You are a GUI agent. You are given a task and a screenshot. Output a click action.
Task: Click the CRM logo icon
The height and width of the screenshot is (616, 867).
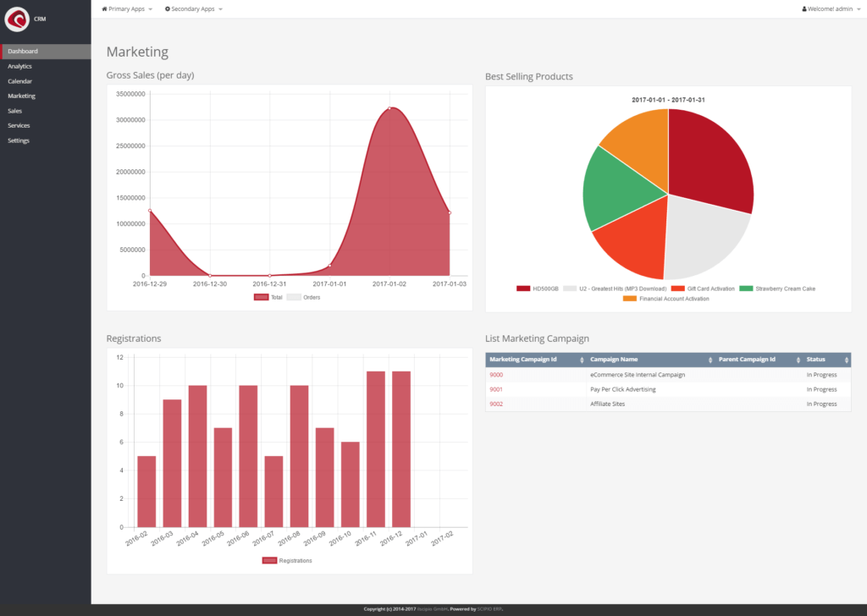(x=17, y=18)
